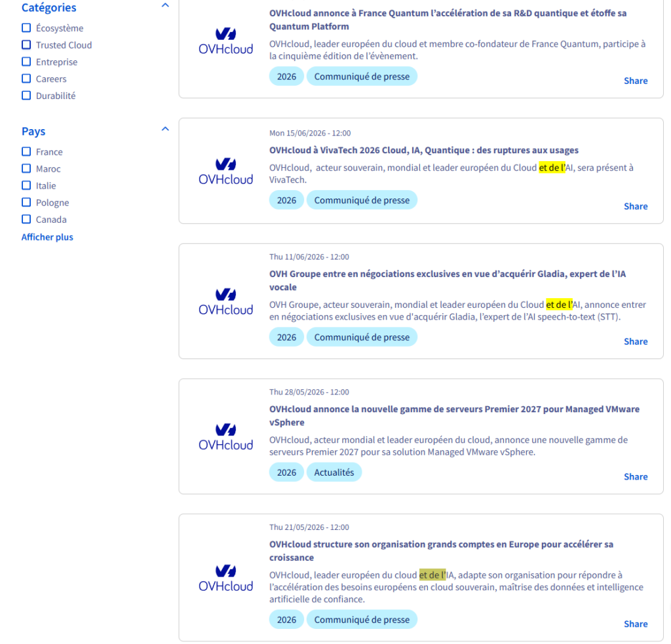Click the 2026 tag on grands comptes card
This screenshot has width=671, height=644.
286,620
